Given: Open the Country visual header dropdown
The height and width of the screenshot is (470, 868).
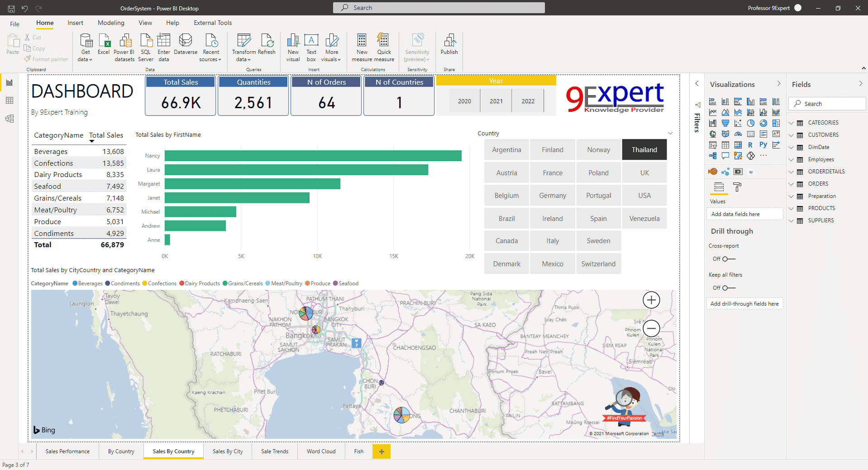Looking at the screenshot, I should 670,133.
